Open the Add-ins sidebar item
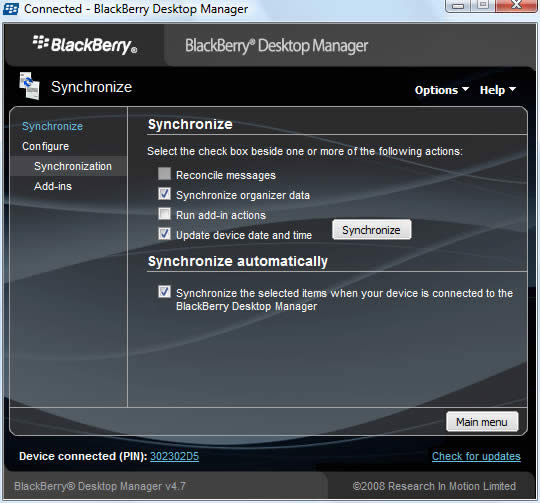Image resolution: width=540 pixels, height=503 pixels. [x=53, y=186]
